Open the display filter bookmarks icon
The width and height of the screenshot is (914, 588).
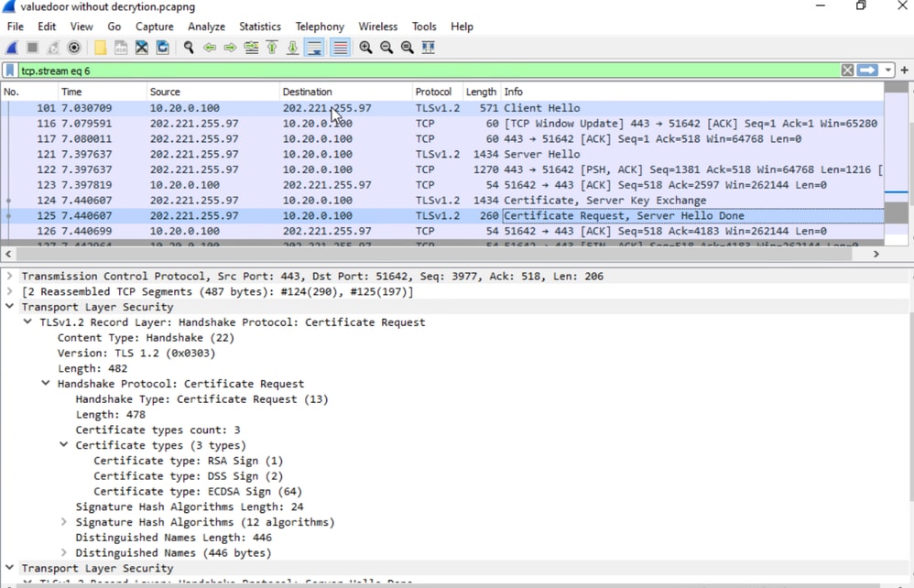10,71
